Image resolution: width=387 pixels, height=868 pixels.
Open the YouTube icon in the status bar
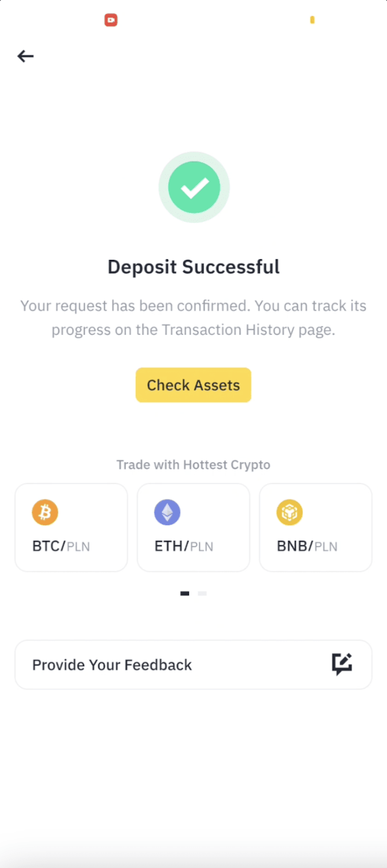[111, 20]
